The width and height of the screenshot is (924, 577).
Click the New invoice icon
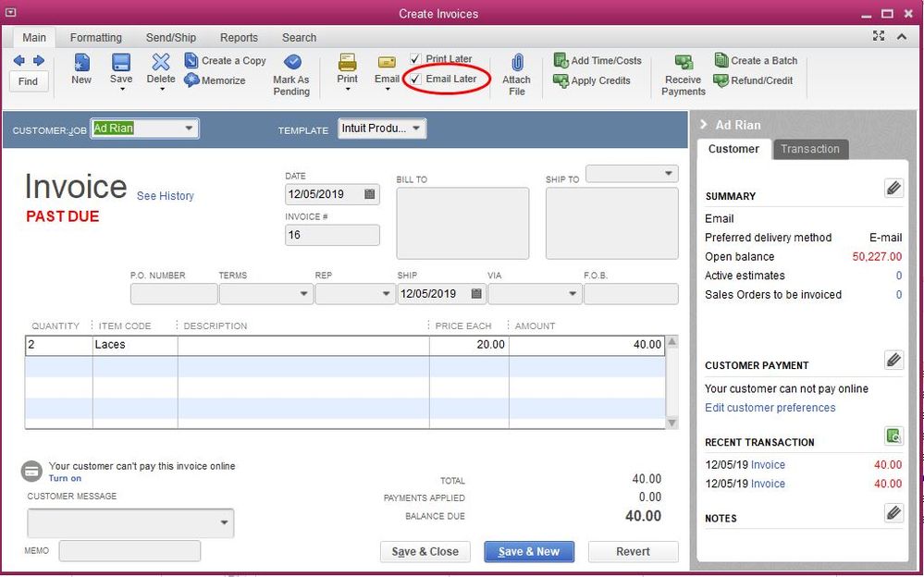coord(81,62)
